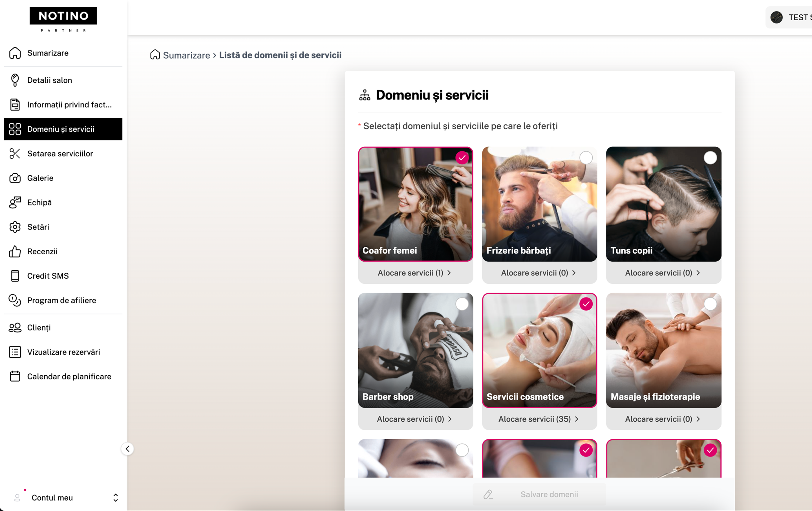Click the Vizualizare rezervări list icon
Viewport: 812px width, 511px height.
pyautogui.click(x=15, y=352)
